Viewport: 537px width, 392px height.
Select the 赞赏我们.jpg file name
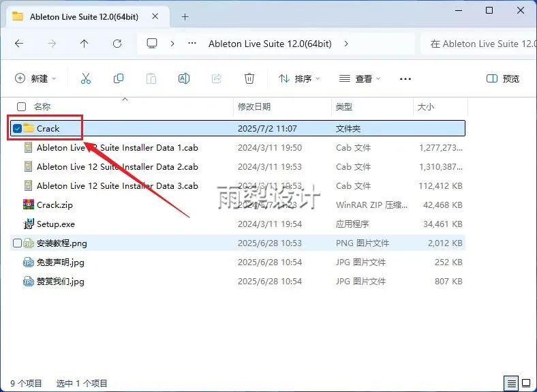pyautogui.click(x=61, y=282)
